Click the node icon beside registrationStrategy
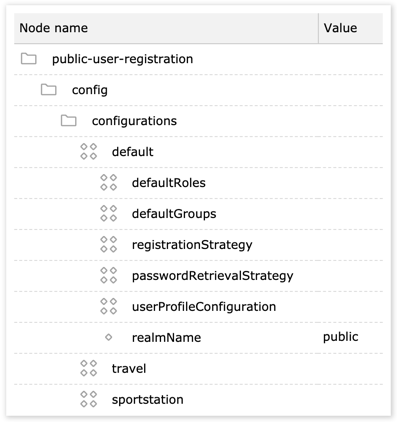397x422 pixels. tap(109, 245)
